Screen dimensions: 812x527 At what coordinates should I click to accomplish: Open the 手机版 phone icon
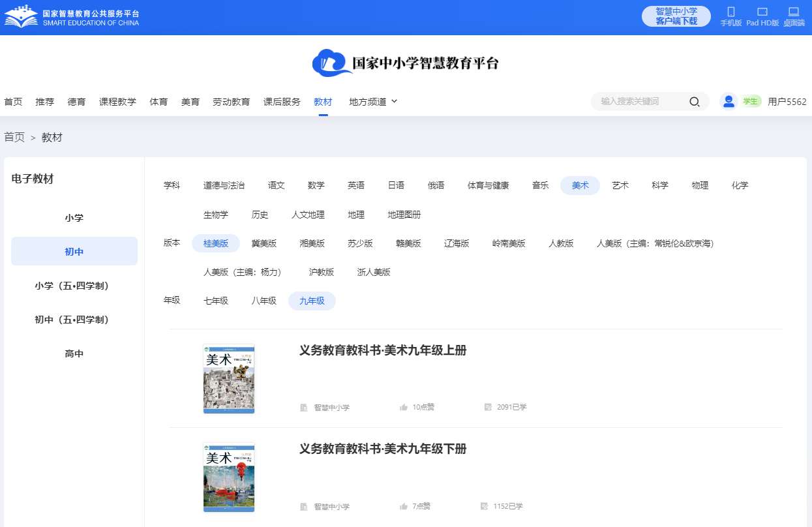(x=731, y=12)
